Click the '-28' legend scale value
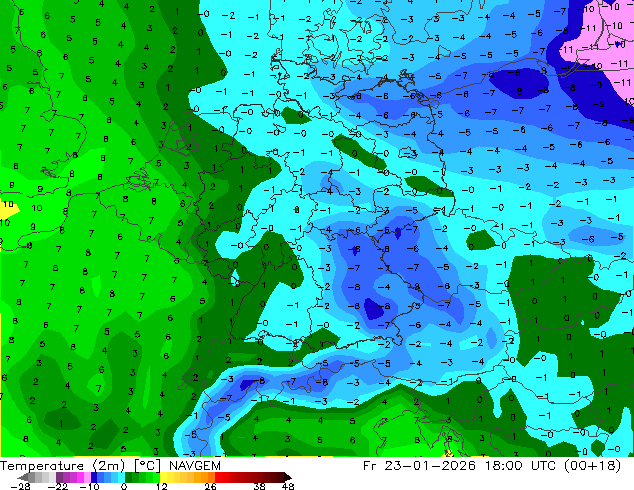This screenshot has width=634, height=490. (20, 486)
